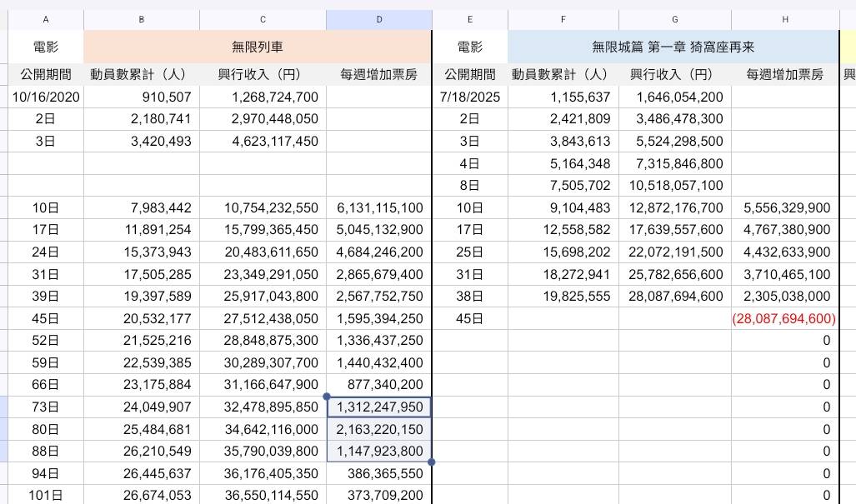
Task: Select cell with value 28,087,694,600 in column G
Action: 675,297
